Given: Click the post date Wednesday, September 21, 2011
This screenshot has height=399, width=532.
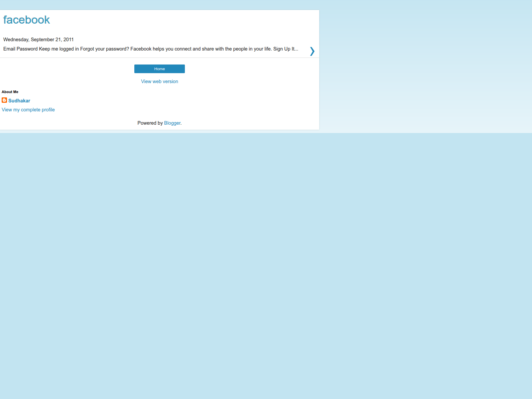Looking at the screenshot, I should click(39, 40).
